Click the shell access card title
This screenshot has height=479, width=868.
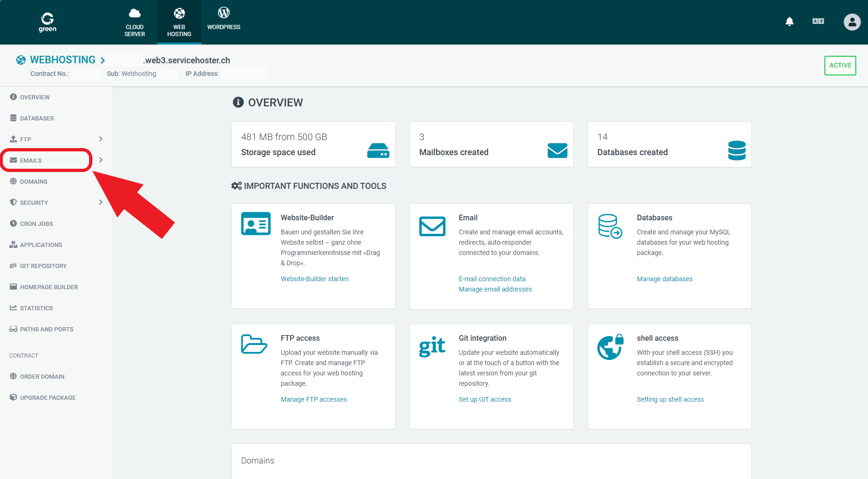657,338
